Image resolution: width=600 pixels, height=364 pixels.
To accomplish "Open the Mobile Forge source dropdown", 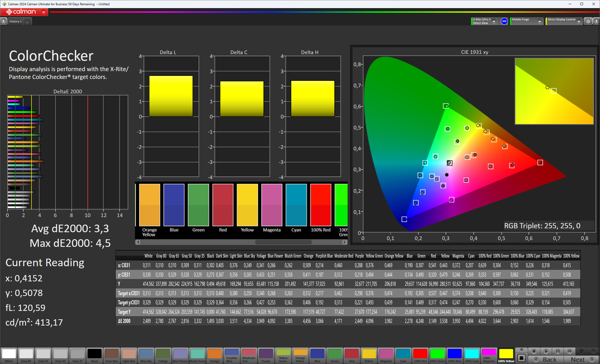I will [539, 21].
